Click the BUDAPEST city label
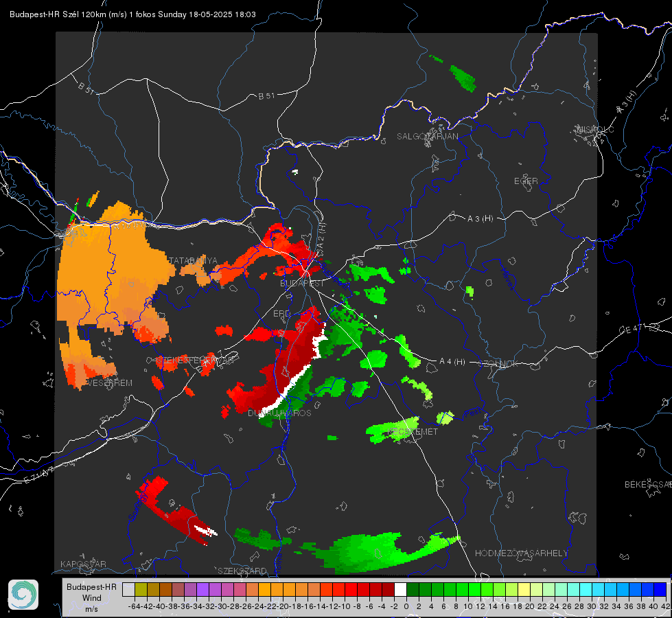Screen dimensions: 672x618 click(302, 284)
